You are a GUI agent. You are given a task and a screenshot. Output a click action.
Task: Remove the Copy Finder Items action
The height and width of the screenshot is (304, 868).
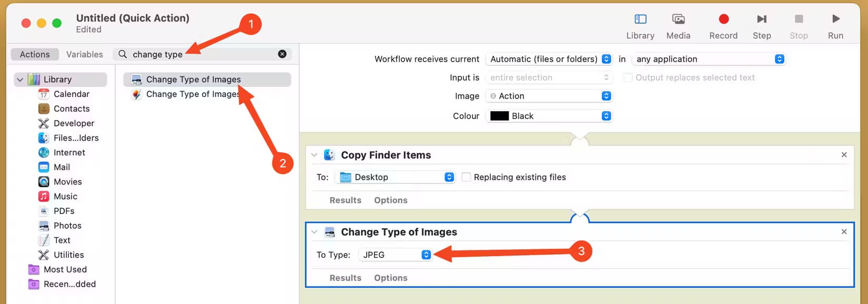click(844, 155)
